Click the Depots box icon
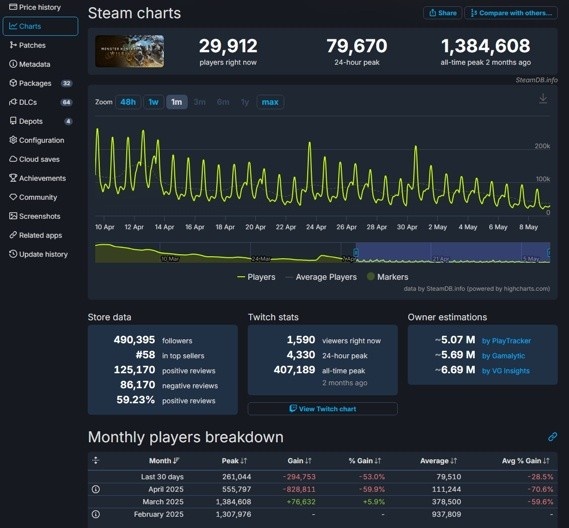Screen dimensions: 569x528 [13, 121]
